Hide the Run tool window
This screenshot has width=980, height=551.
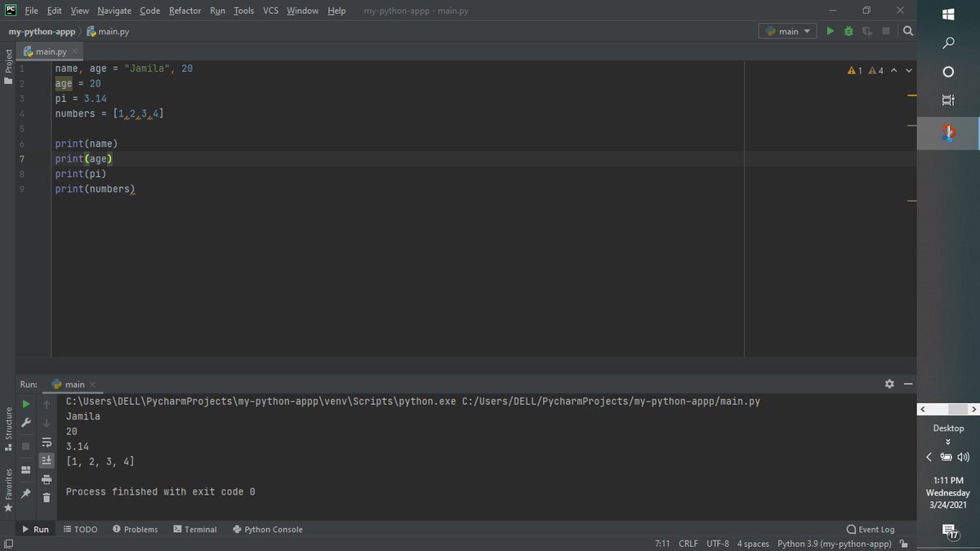tap(907, 384)
